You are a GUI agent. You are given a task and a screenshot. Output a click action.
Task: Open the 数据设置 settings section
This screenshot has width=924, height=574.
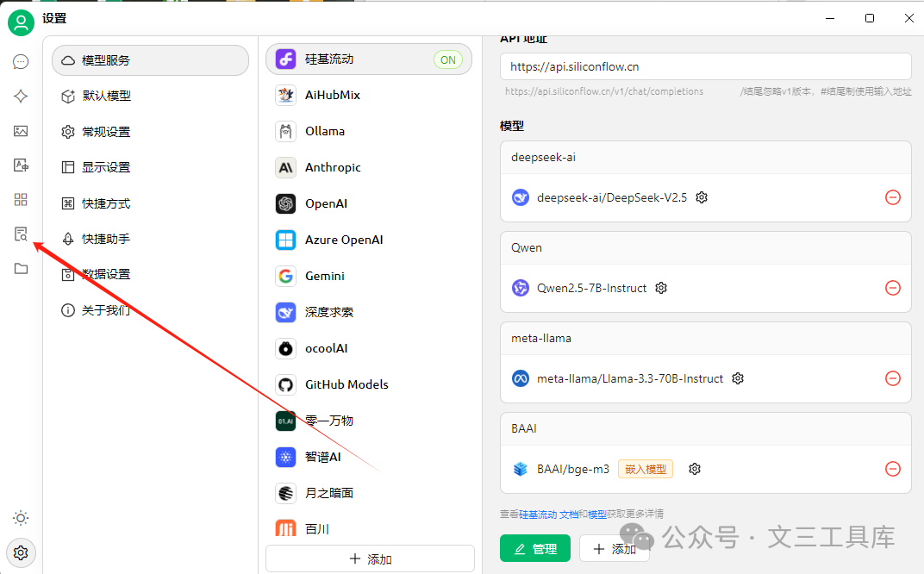tap(150, 274)
